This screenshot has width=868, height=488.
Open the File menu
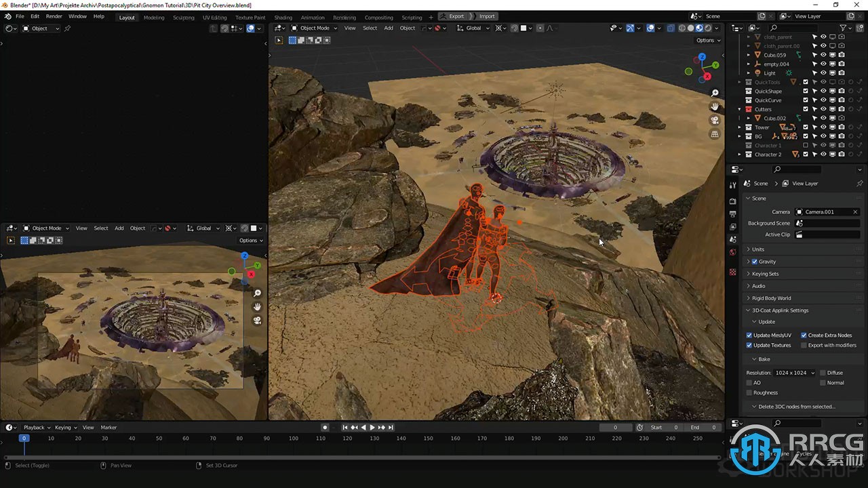pyautogui.click(x=20, y=16)
